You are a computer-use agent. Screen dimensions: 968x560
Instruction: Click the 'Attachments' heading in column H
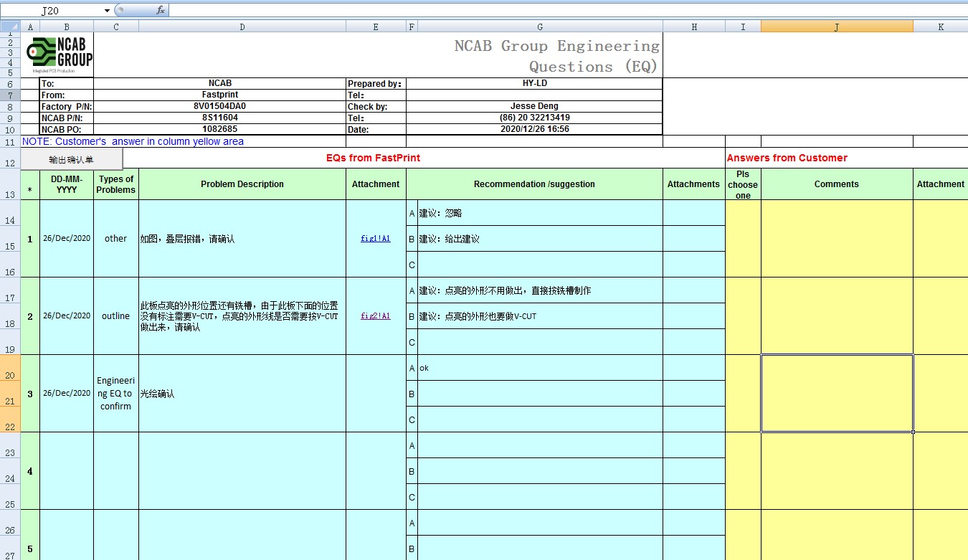tap(694, 184)
